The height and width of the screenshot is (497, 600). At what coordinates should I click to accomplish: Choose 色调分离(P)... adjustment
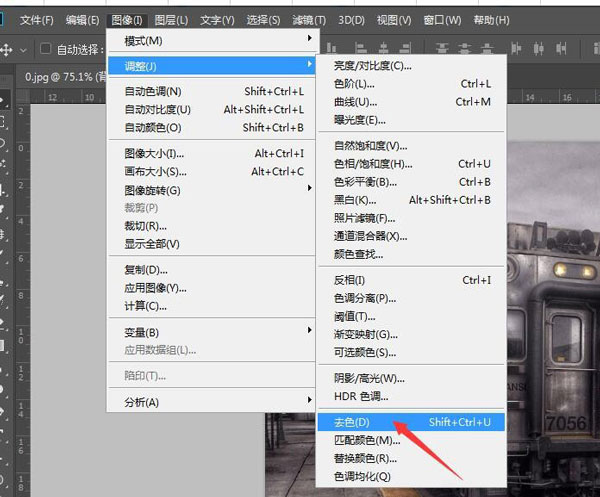[411, 298]
